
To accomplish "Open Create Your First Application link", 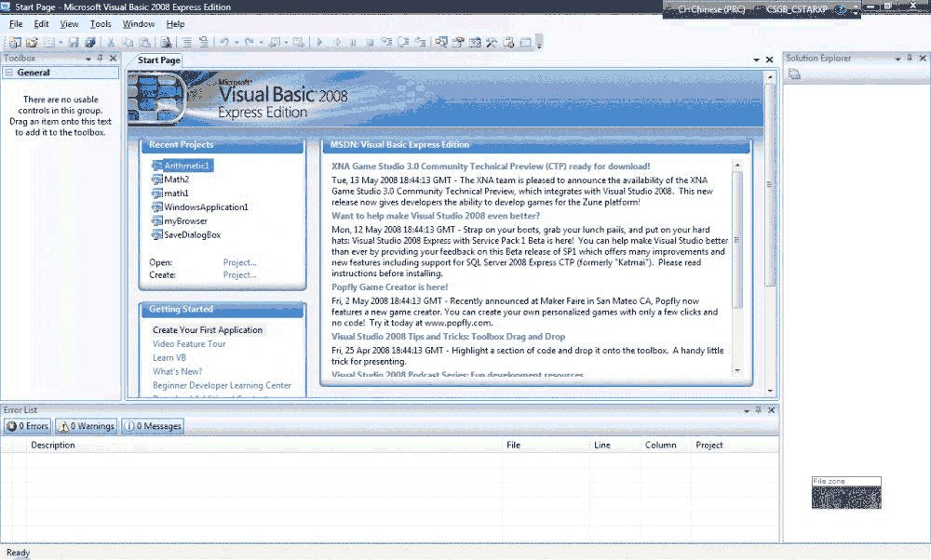I will (x=208, y=330).
